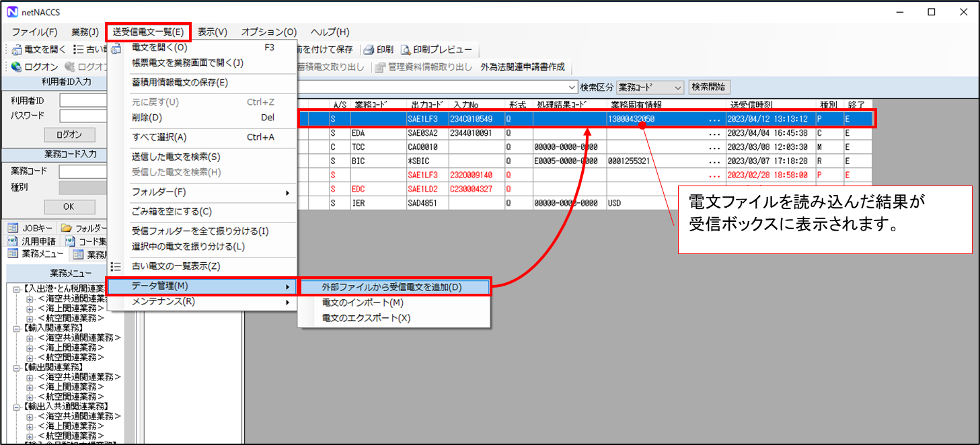Switch to the 汎用申請 tab
Image resolution: width=980 pixels, height=445 pixels.
point(32,241)
